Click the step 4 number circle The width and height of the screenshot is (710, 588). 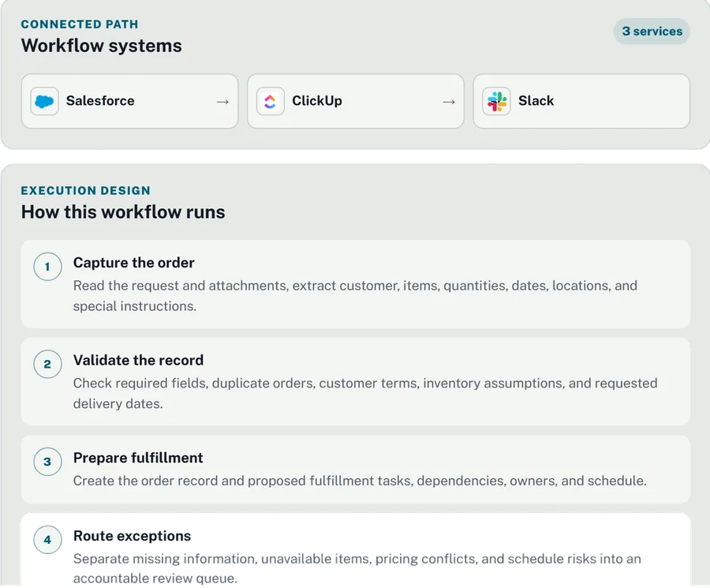[x=47, y=540]
